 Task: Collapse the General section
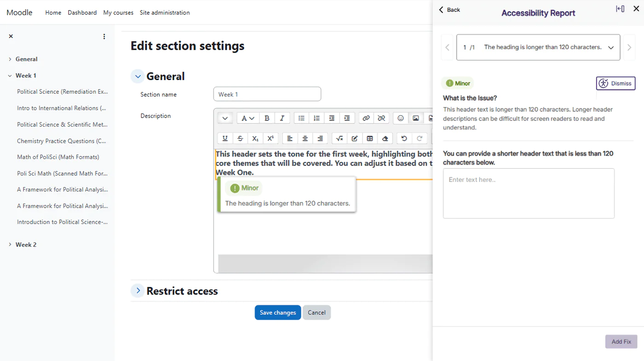pyautogui.click(x=138, y=76)
